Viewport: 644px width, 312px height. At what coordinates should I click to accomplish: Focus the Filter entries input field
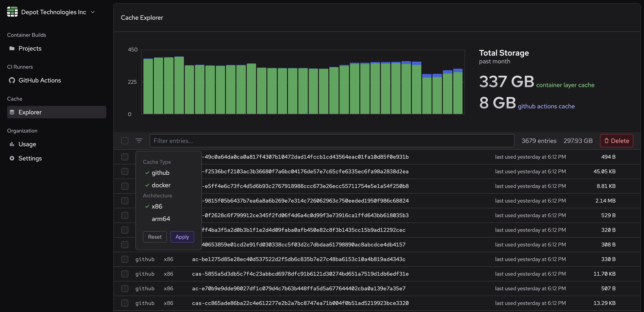tap(332, 141)
